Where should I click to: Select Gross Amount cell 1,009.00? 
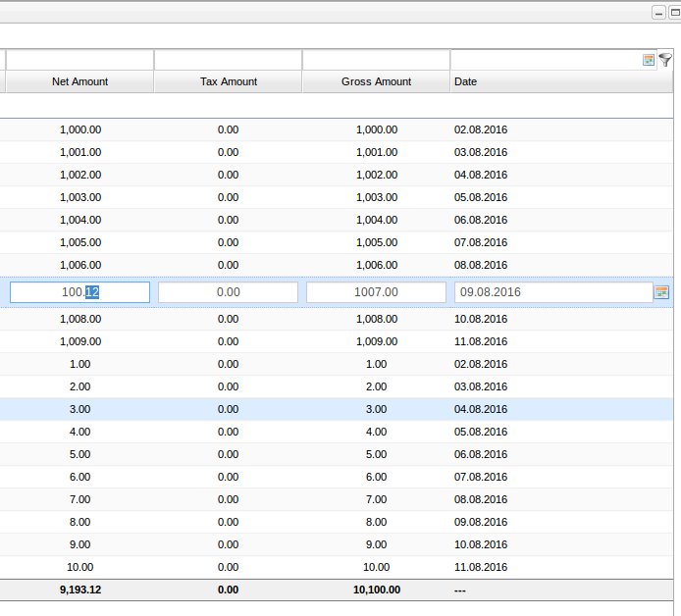[377, 341]
